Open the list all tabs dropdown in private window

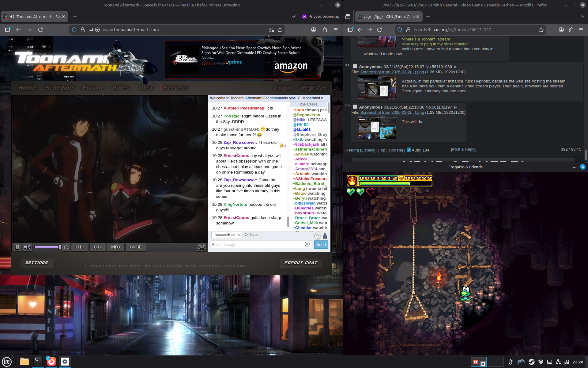coord(293,17)
